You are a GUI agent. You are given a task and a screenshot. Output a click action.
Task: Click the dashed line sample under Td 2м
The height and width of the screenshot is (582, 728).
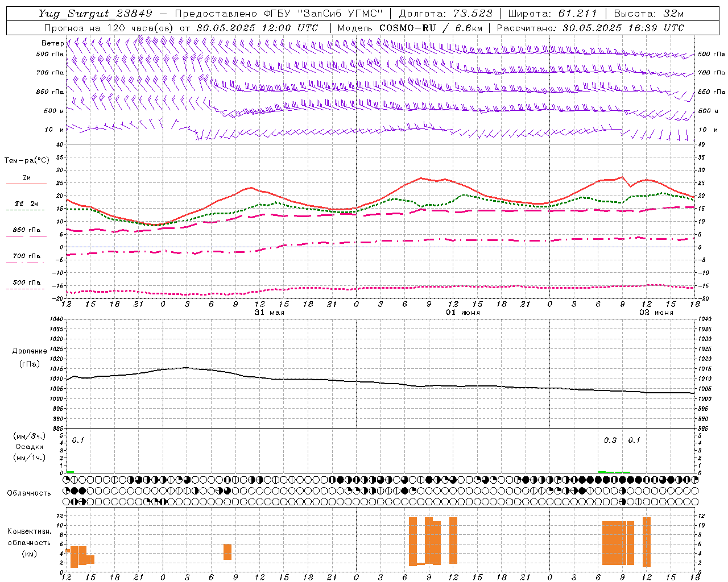point(26,210)
